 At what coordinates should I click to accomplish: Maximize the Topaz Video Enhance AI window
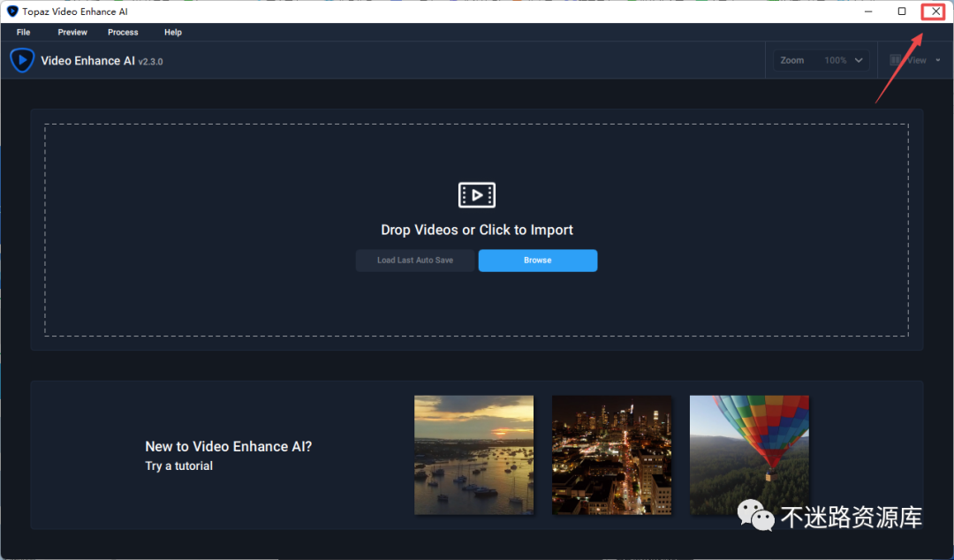coord(902,11)
